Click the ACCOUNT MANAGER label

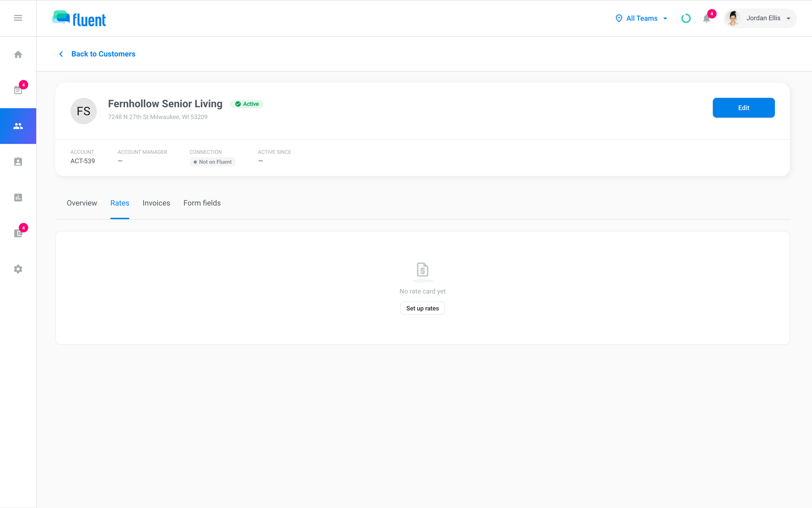point(142,152)
